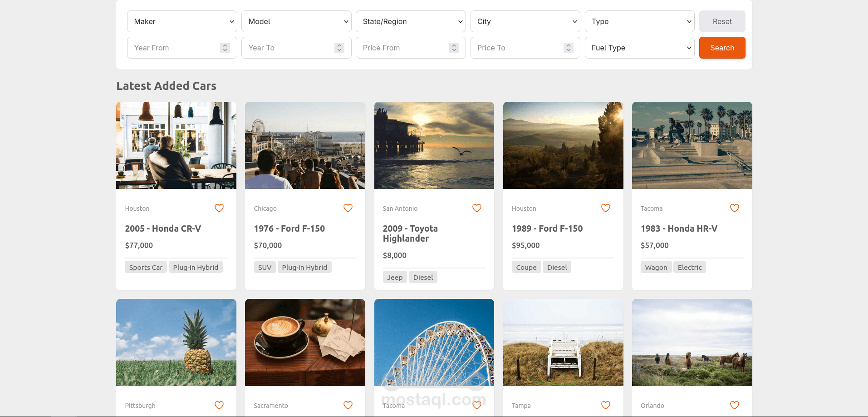Click the Reset button
The image size is (868, 417).
(x=722, y=21)
